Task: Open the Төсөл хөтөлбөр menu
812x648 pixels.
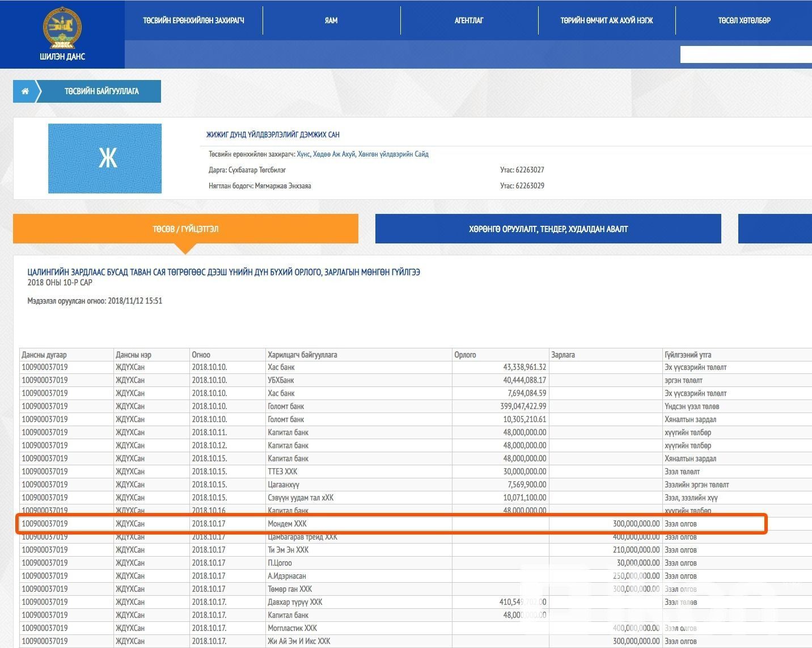Action: point(744,20)
